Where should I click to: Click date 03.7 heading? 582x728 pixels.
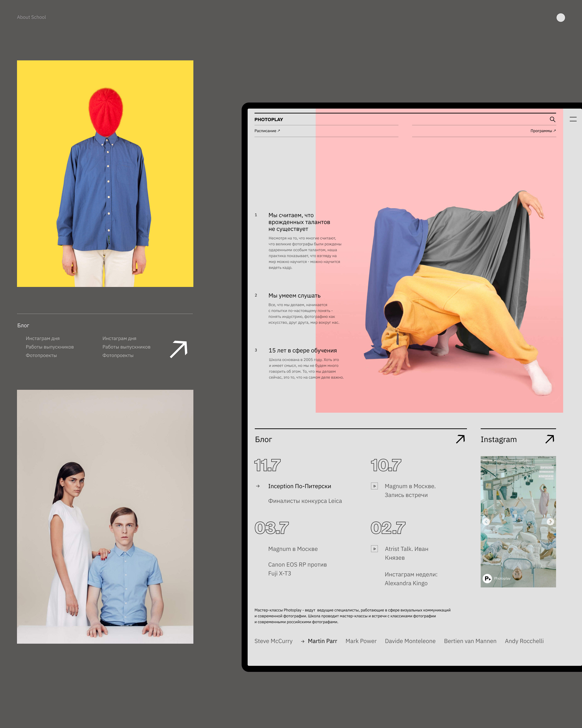[x=272, y=527]
